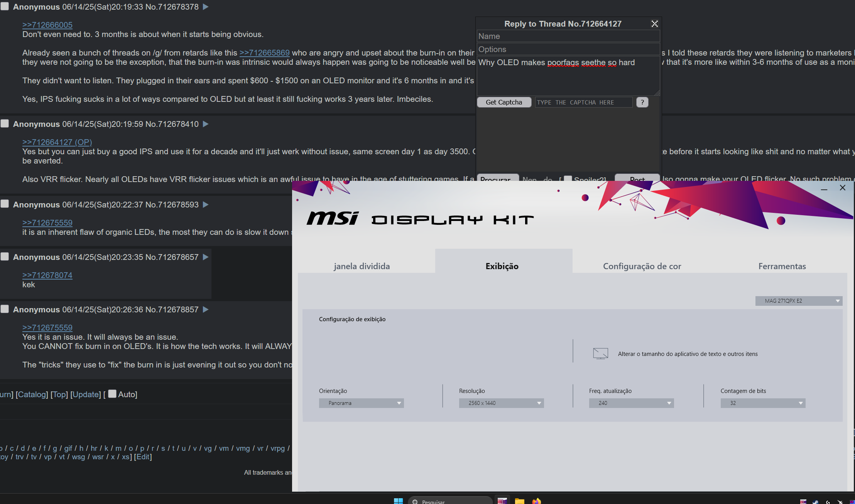Click the Steam icon in the system tray
The image size is (855, 504).
[x=815, y=502]
